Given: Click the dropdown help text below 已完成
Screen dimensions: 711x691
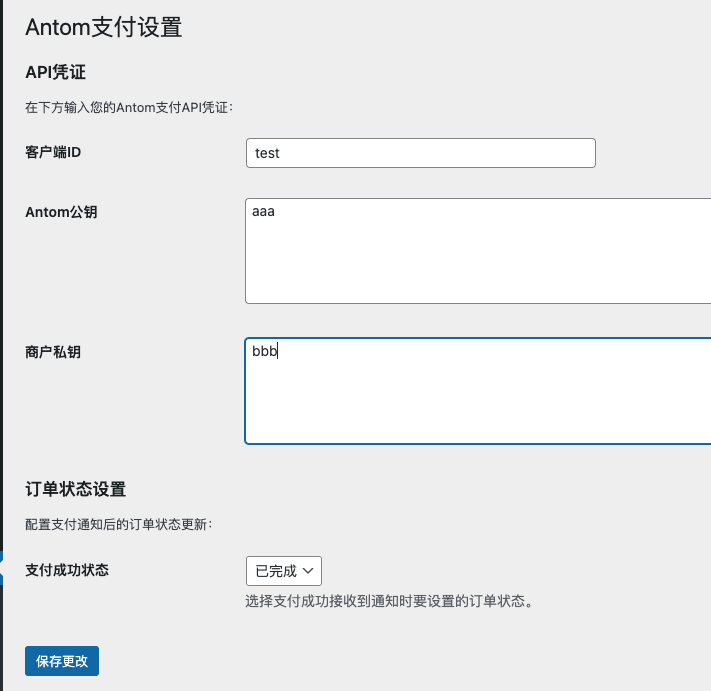Looking at the screenshot, I should (x=386, y=602).
